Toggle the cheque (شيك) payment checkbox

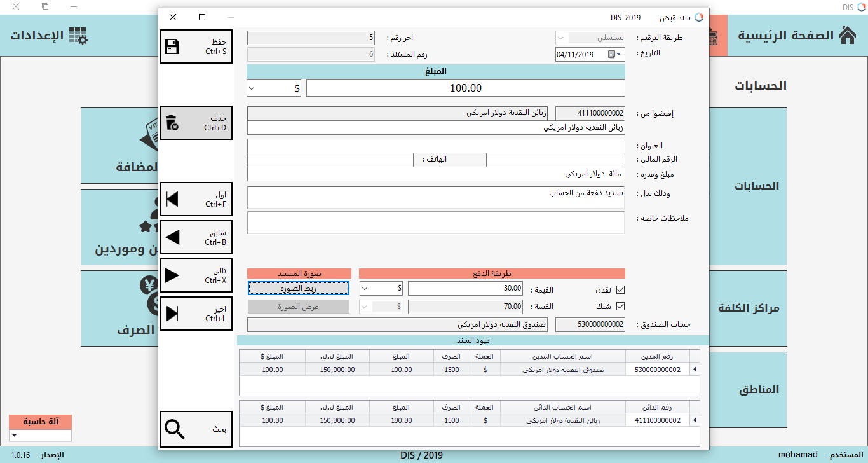[x=621, y=307]
